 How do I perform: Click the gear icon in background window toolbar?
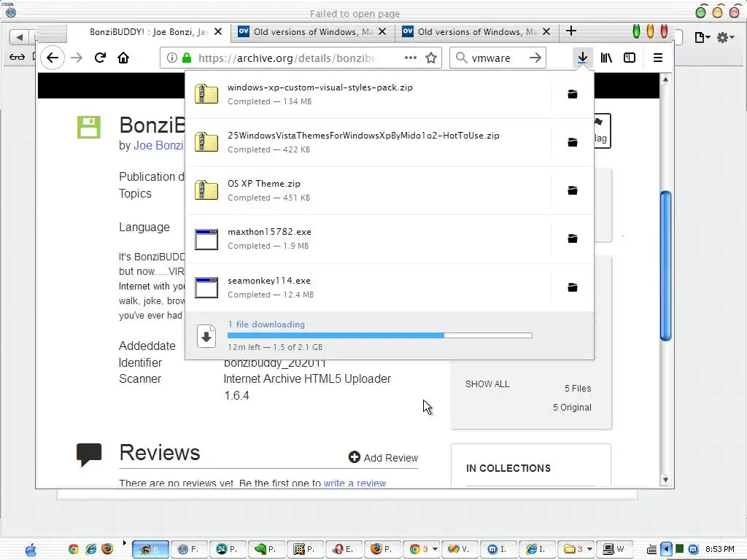click(724, 38)
